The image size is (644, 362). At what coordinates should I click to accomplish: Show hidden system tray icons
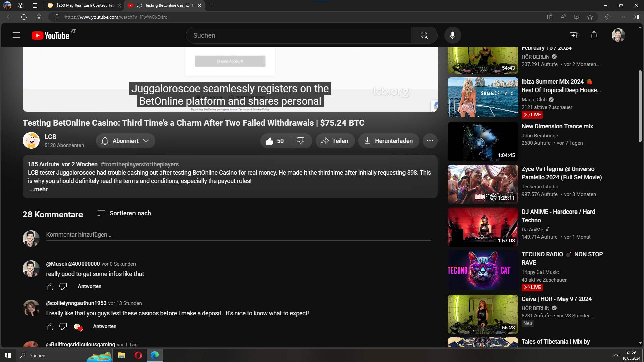tap(616, 355)
